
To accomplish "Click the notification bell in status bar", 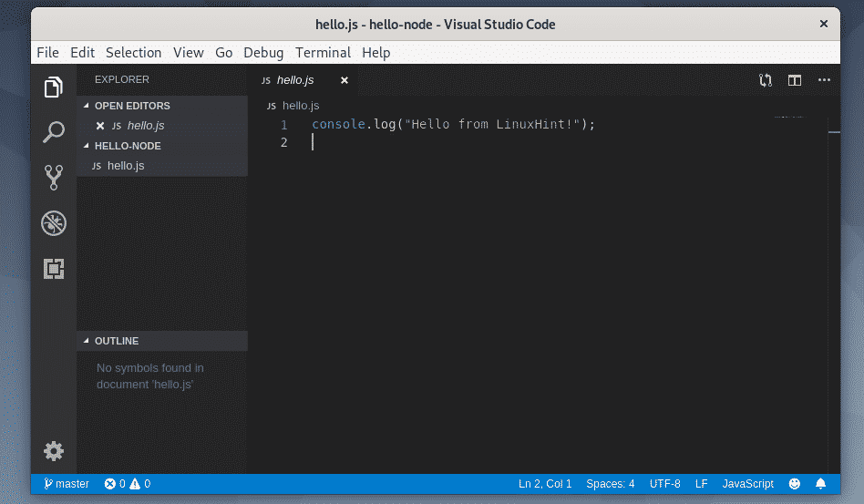I will coord(820,484).
